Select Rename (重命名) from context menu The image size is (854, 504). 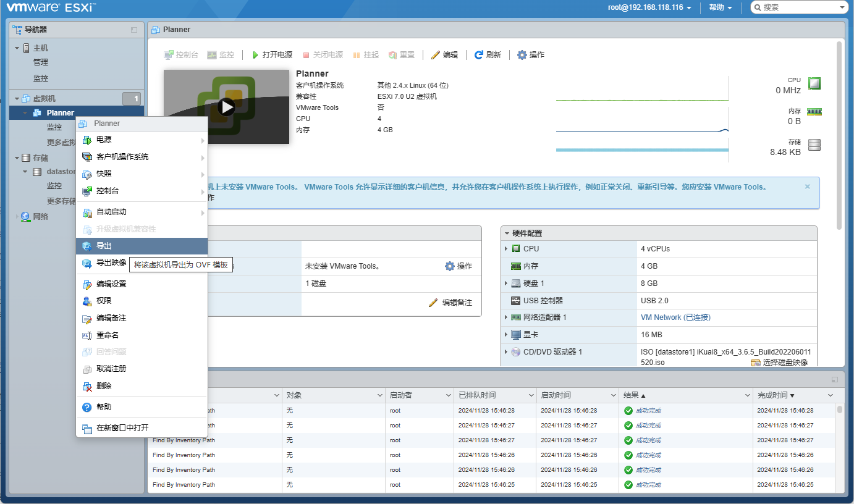coord(107,335)
